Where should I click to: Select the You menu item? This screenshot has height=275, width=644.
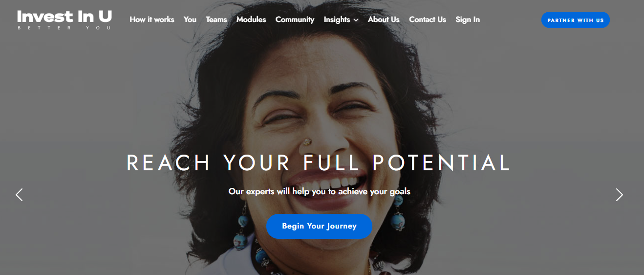tap(190, 20)
